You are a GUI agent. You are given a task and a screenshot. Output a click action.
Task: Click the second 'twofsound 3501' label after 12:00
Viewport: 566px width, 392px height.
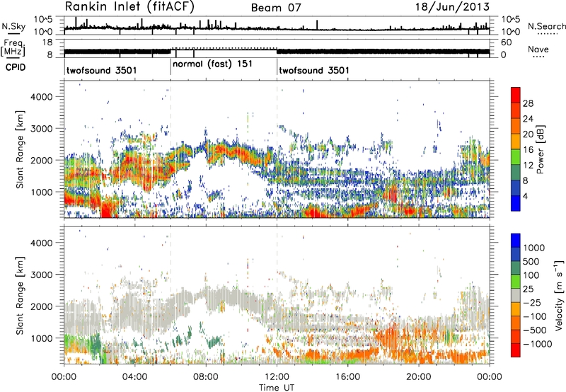[x=314, y=70]
